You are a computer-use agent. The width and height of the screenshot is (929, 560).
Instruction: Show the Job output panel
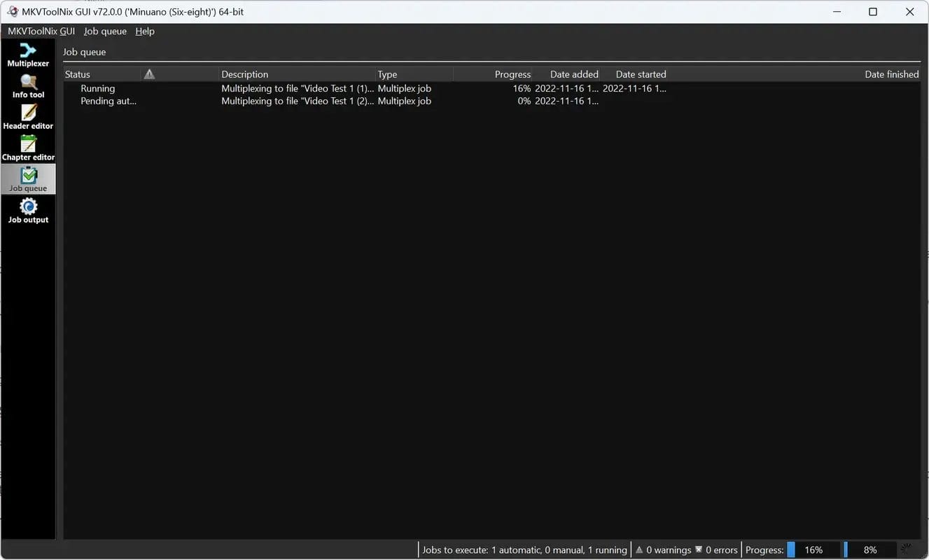(x=28, y=211)
